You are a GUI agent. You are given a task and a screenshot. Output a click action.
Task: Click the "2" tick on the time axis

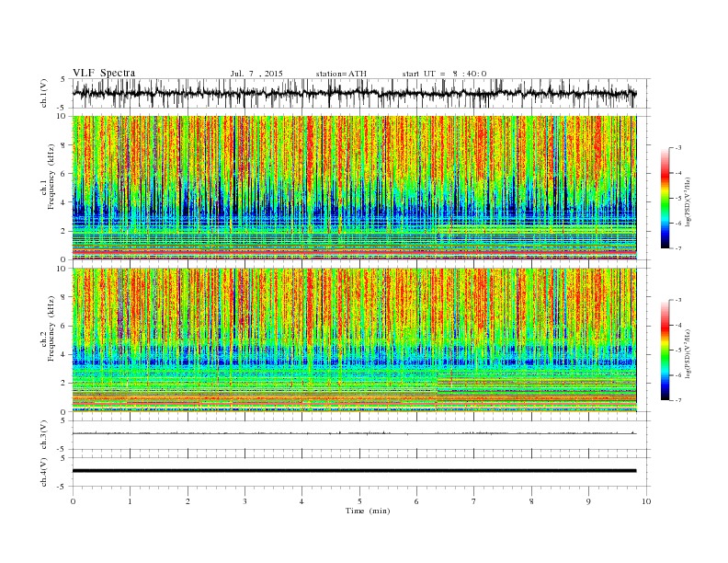188,501
